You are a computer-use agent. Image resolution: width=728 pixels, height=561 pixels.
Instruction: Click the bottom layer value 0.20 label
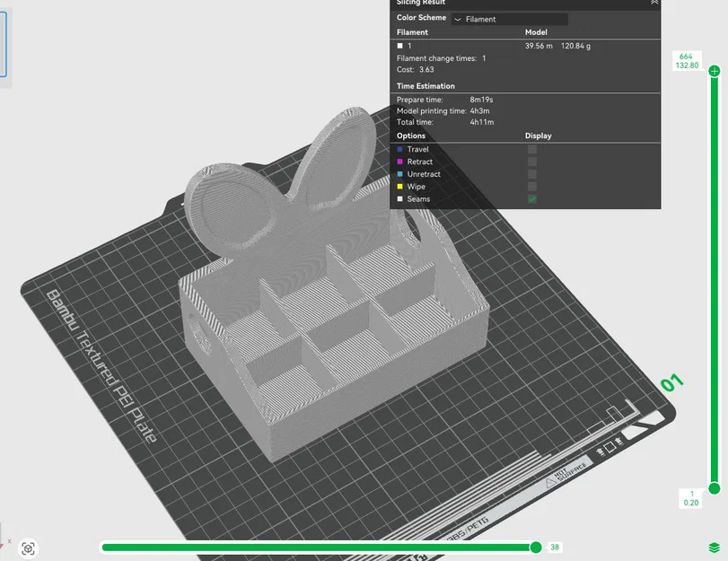tap(691, 503)
